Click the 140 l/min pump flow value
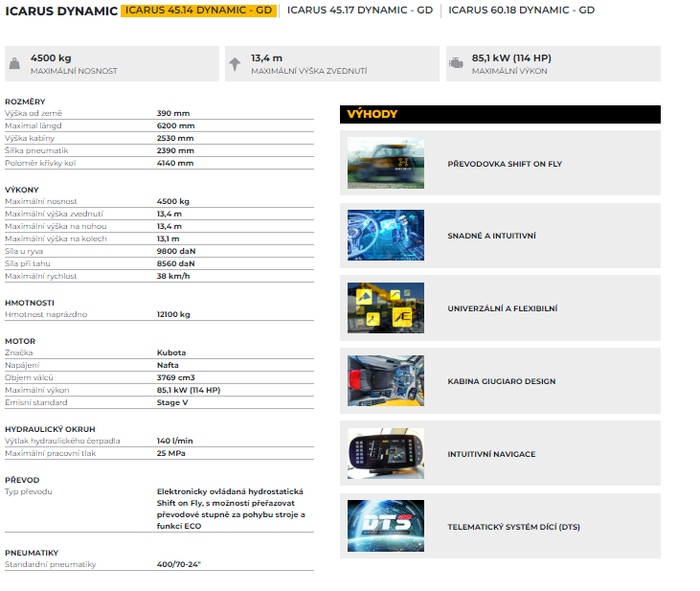This screenshot has height=591, width=700. coord(174,442)
